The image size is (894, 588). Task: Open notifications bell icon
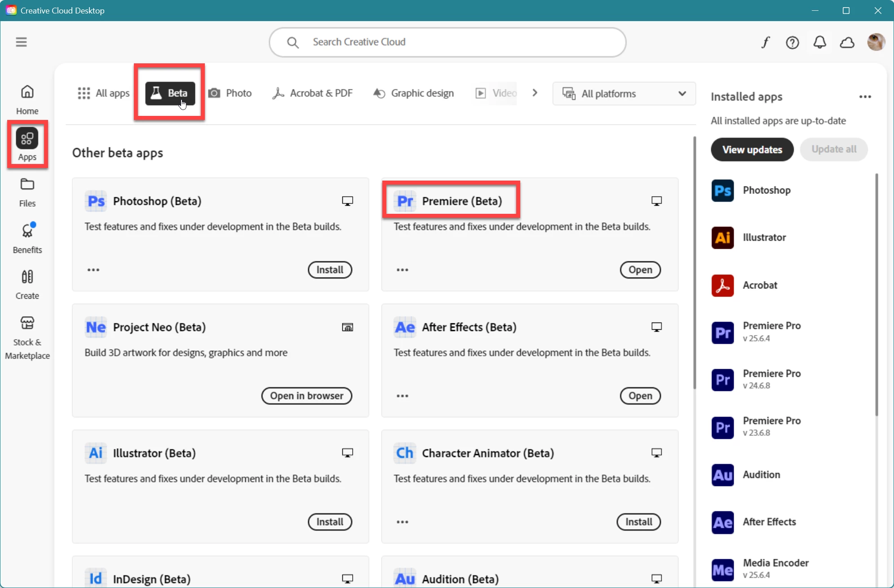pyautogui.click(x=820, y=42)
